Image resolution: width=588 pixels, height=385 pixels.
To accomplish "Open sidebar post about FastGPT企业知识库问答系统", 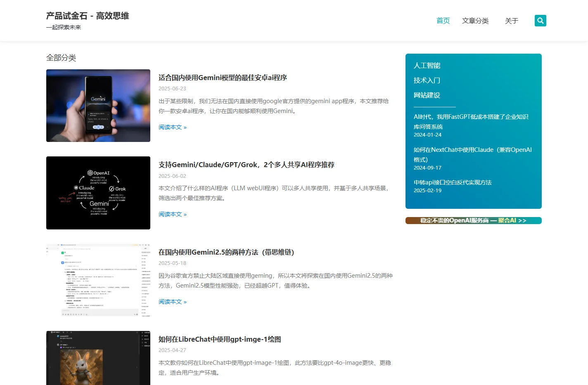I will click(x=471, y=122).
